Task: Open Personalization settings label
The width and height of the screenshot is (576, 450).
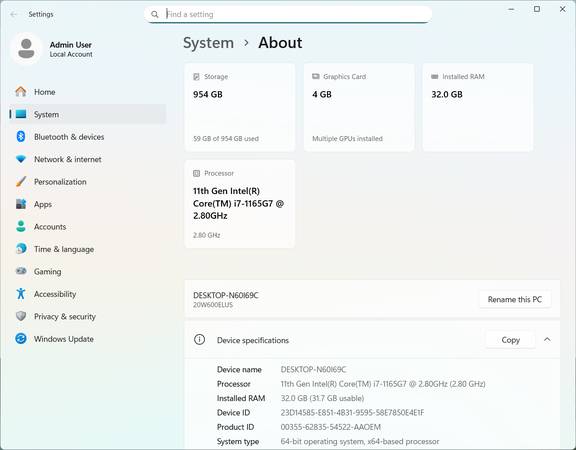Action: click(x=60, y=181)
